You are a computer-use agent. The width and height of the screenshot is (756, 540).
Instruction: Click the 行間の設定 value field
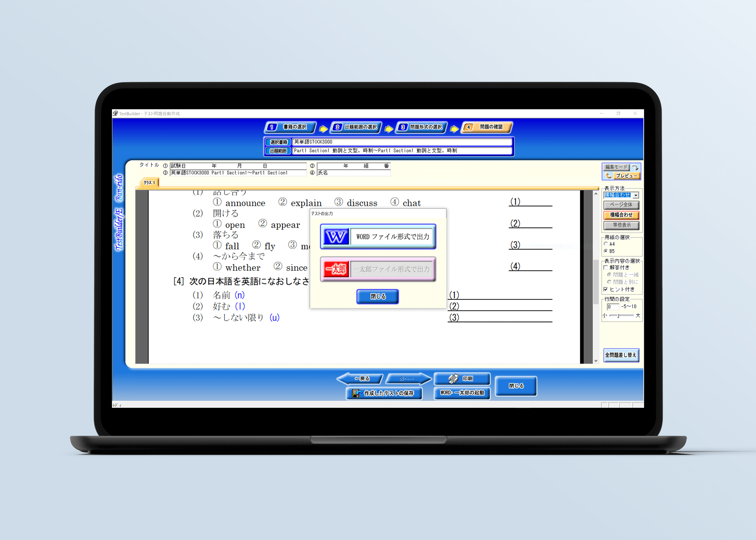[613, 307]
